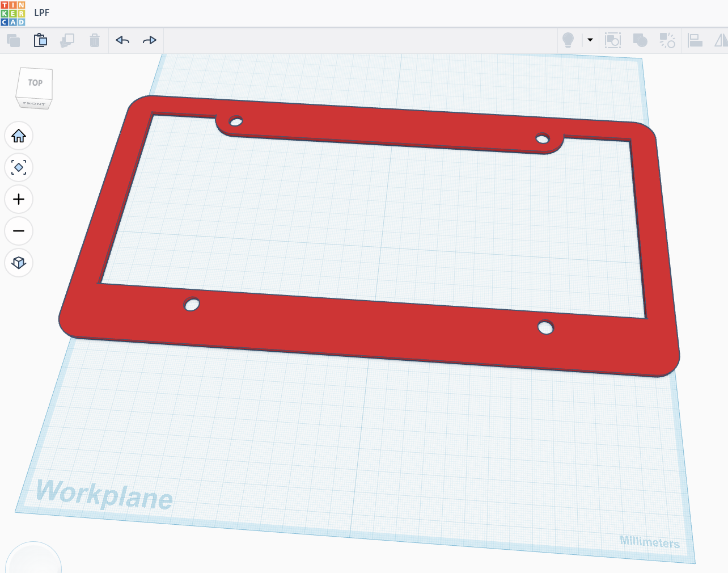Zoom out with minus button

[19, 231]
